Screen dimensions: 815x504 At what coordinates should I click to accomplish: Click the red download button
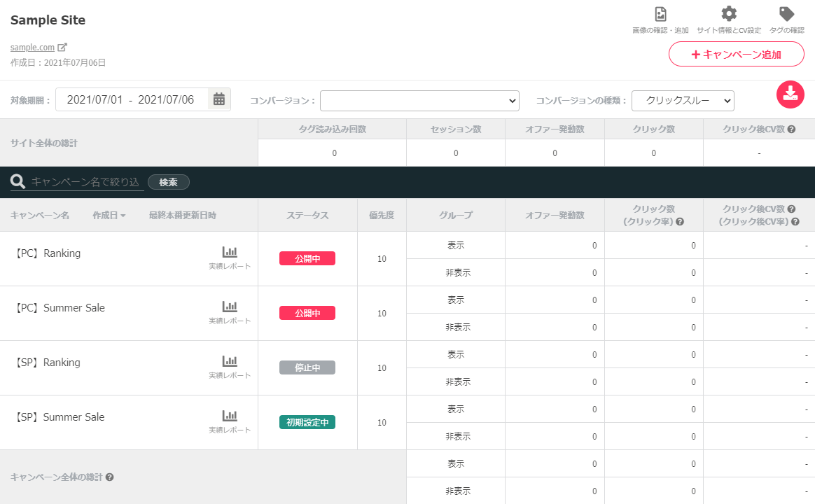tap(790, 94)
